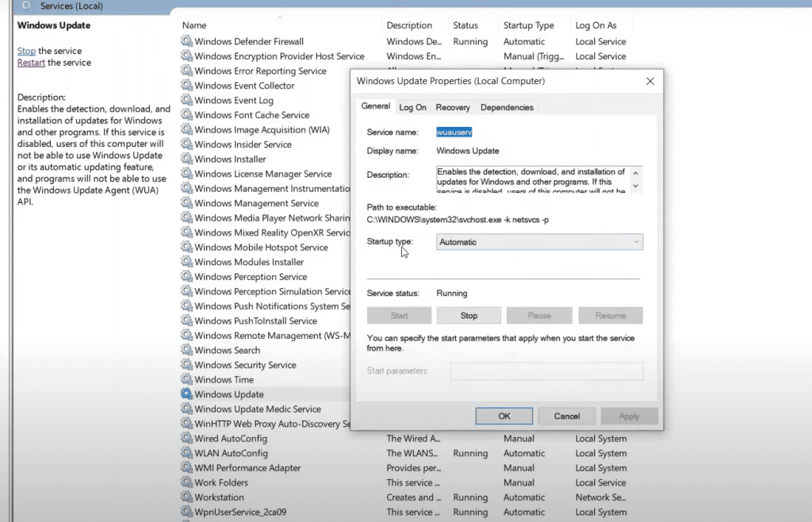
Task: Open the Recovery tab
Action: (453, 106)
